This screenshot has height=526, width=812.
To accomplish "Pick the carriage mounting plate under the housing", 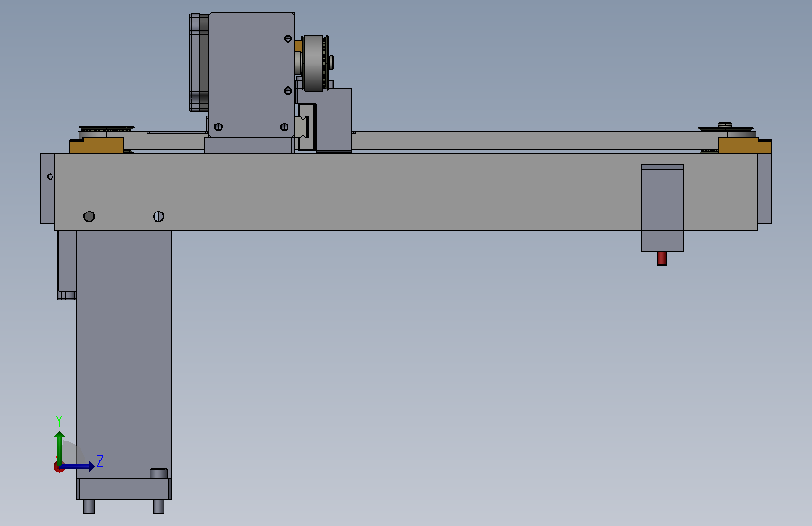I will pyautogui.click(x=249, y=145).
